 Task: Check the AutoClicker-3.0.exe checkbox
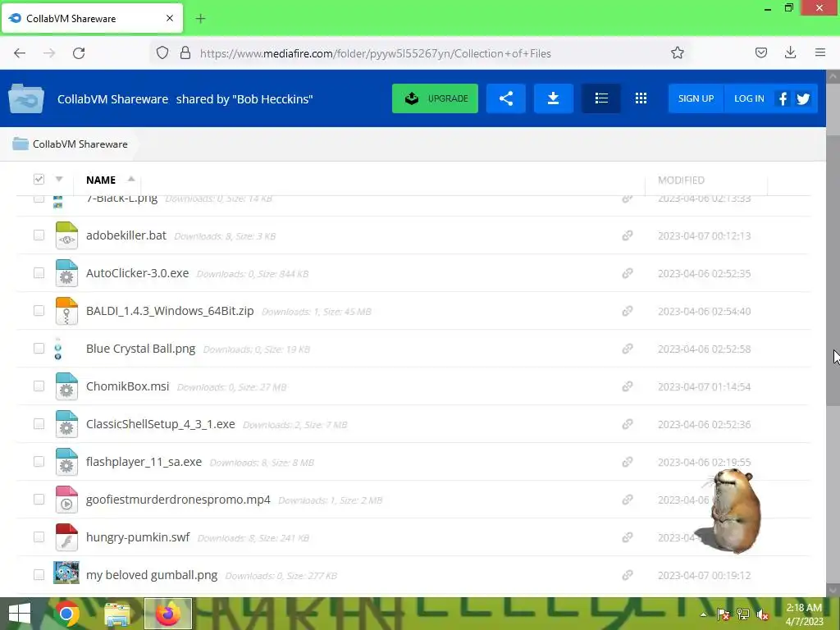tap(39, 273)
